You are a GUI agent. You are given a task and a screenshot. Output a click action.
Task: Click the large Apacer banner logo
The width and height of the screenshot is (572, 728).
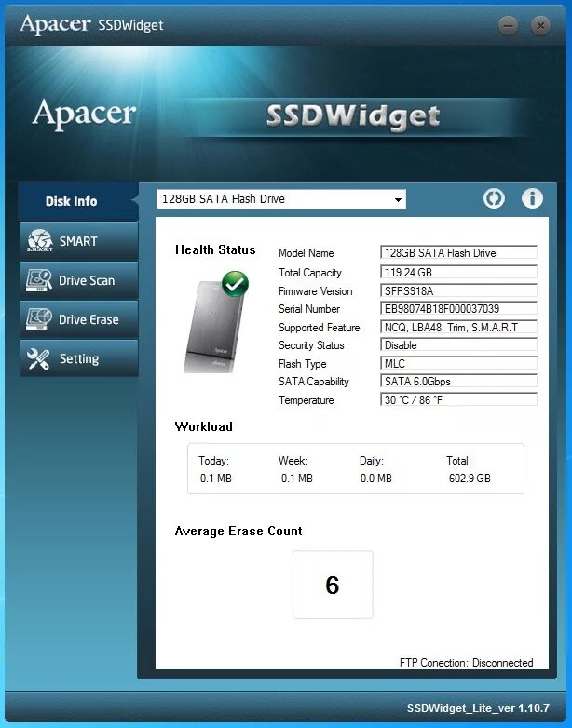pos(84,114)
